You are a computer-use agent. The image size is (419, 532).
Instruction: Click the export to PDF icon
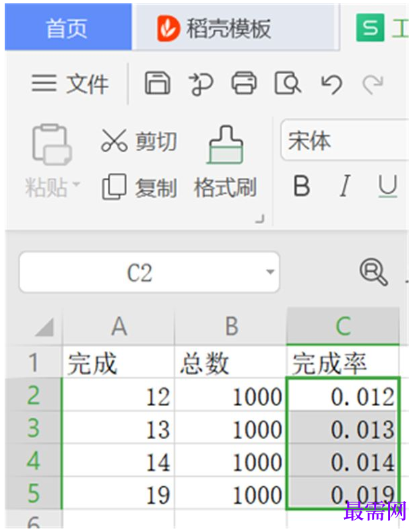(201, 84)
